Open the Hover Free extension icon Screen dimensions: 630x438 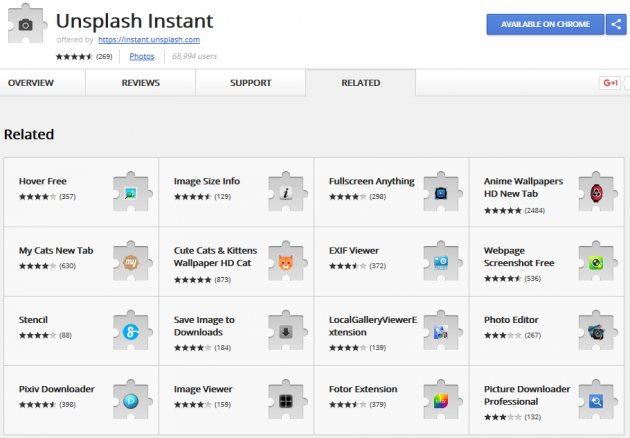pyautogui.click(x=130, y=193)
